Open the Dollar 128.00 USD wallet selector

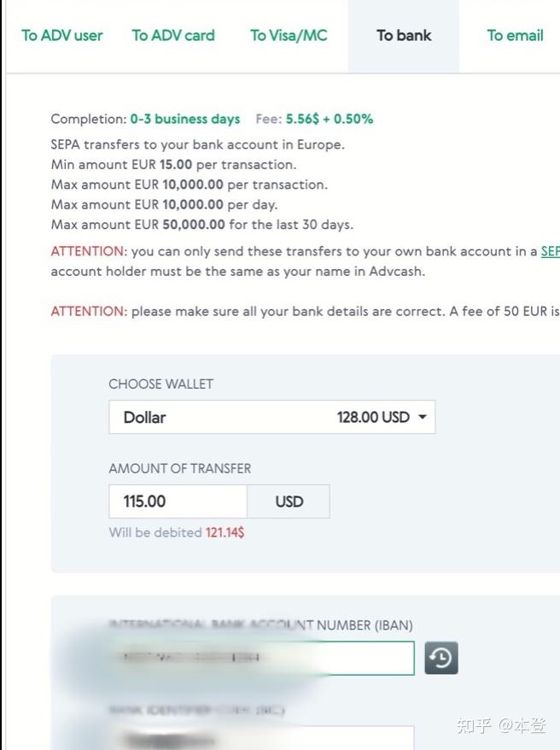(271, 417)
